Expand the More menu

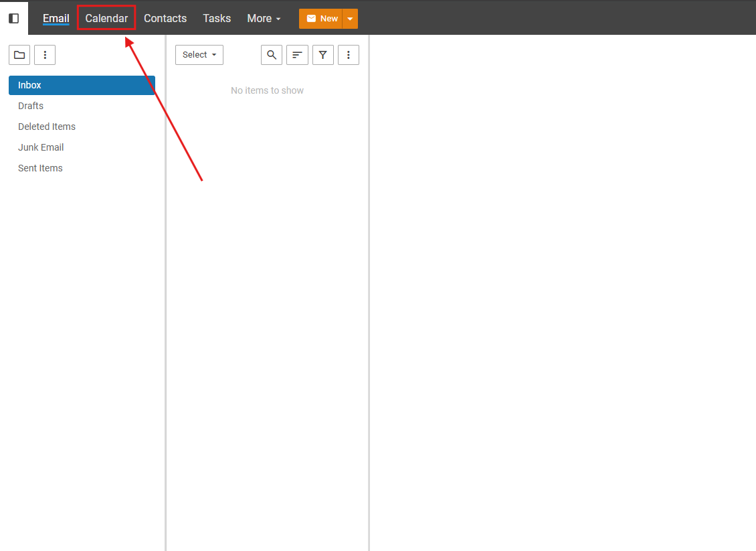point(264,18)
